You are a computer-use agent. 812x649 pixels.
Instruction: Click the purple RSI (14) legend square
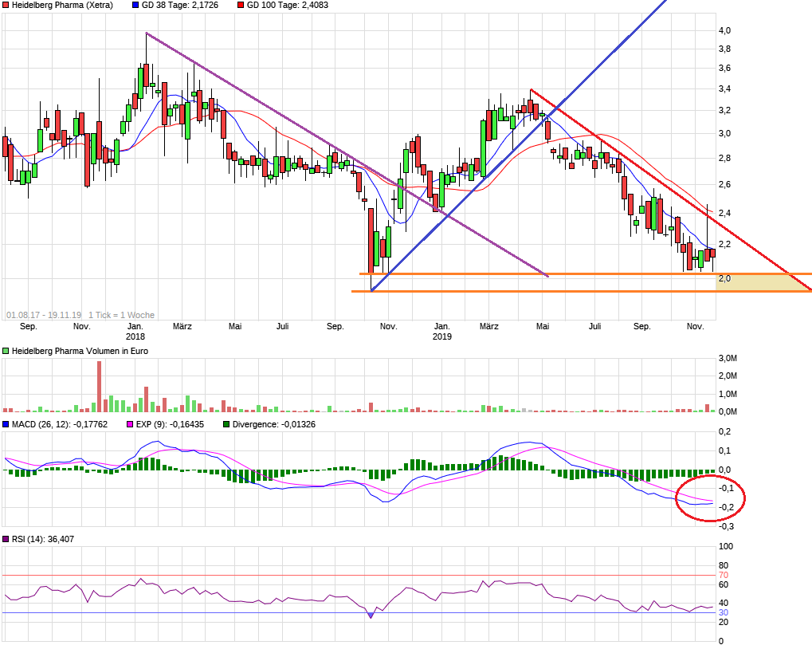point(6,540)
